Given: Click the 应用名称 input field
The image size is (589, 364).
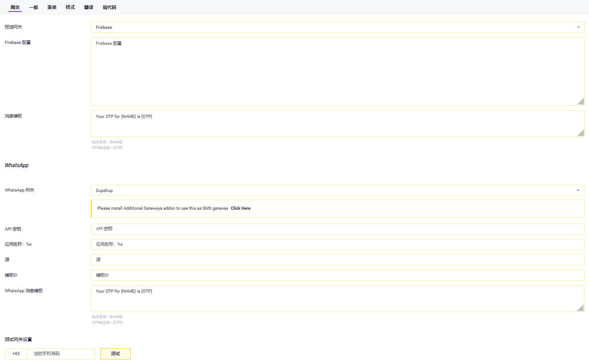Looking at the screenshot, I should [337, 244].
